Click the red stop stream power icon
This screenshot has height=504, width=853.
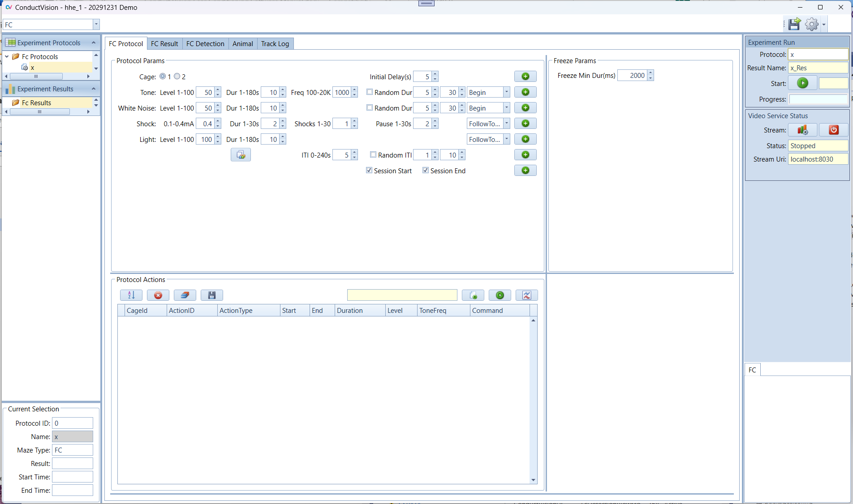coord(833,130)
